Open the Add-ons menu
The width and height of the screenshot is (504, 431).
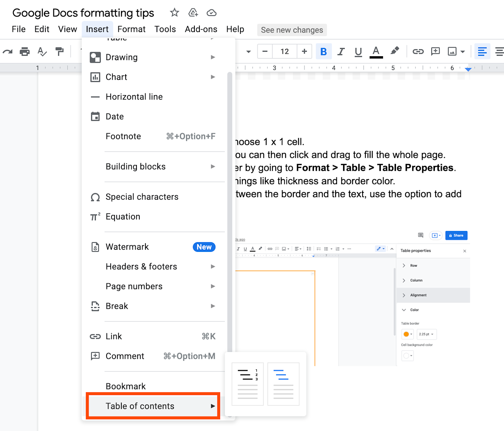[201, 29]
